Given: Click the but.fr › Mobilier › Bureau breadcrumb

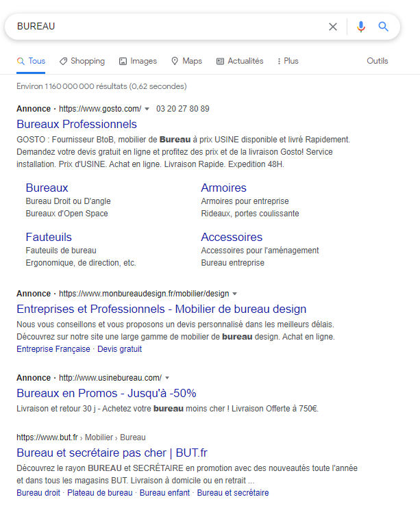Looking at the screenshot, I should point(81,437).
